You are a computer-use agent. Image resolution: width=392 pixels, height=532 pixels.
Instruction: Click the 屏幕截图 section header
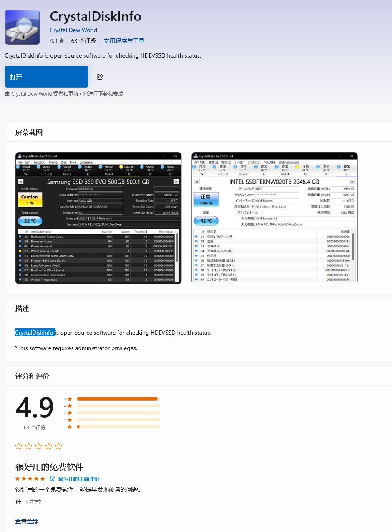29,133
